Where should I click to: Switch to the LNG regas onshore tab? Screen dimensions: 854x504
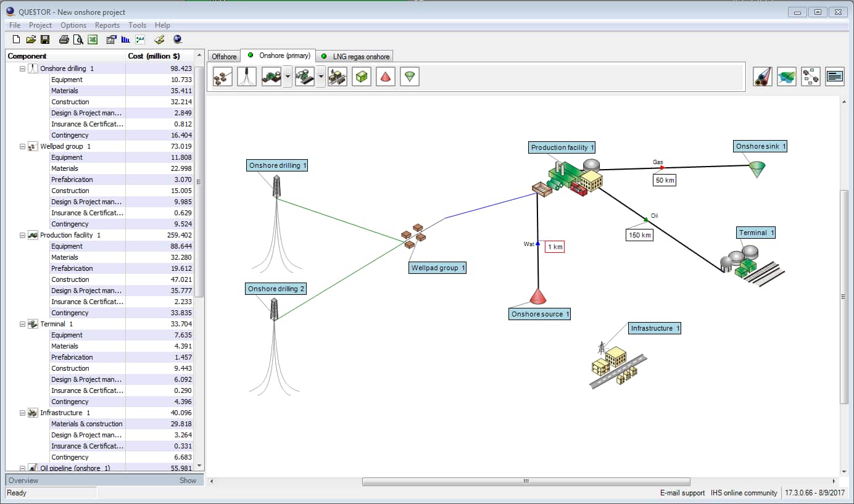355,57
